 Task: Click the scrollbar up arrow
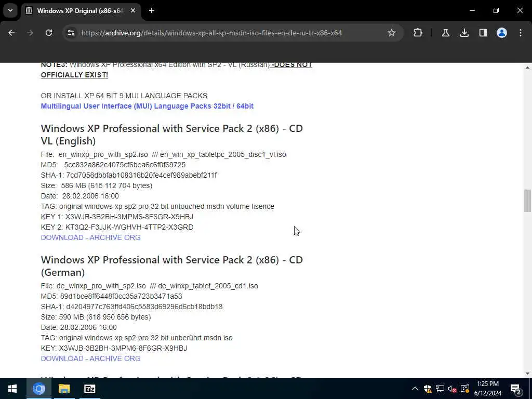click(x=527, y=68)
